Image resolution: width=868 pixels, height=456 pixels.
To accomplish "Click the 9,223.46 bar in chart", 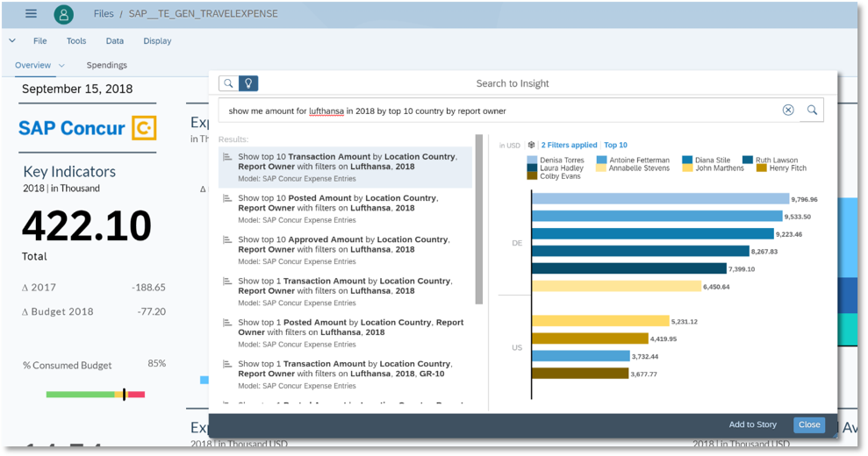I will coord(653,233).
